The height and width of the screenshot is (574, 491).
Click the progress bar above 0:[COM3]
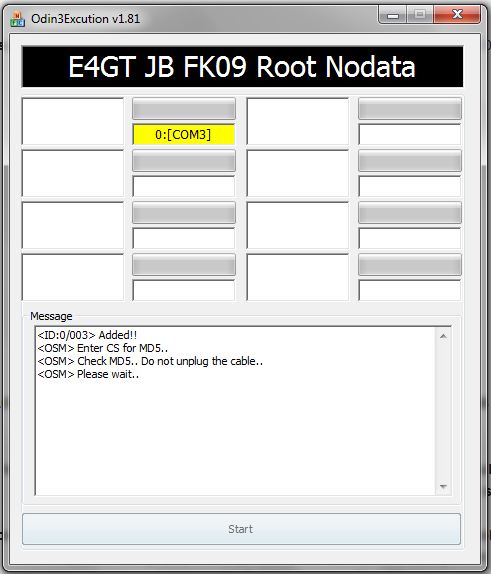click(183, 109)
